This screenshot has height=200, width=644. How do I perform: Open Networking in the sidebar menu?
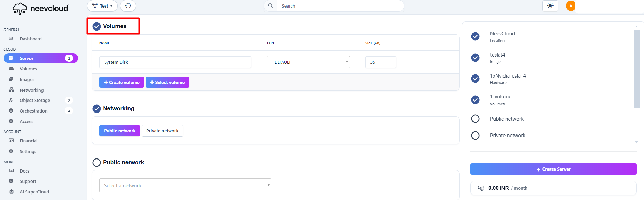[x=32, y=90]
